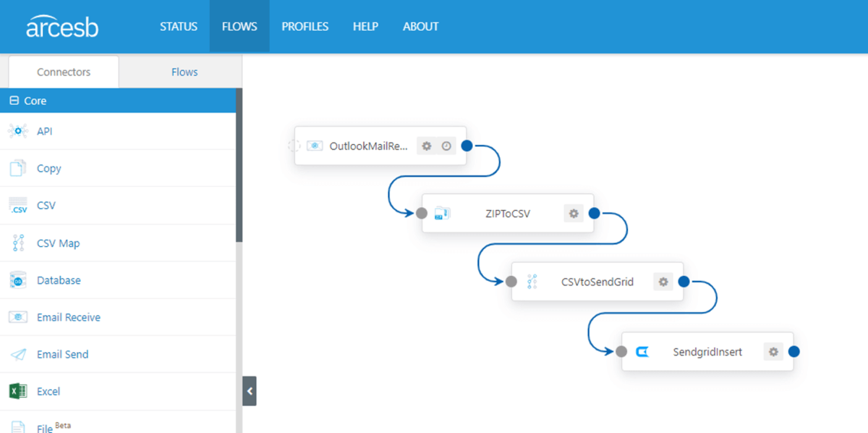868x433 pixels.
Task: Select the Email Receive connector icon
Action: pyautogui.click(x=17, y=317)
